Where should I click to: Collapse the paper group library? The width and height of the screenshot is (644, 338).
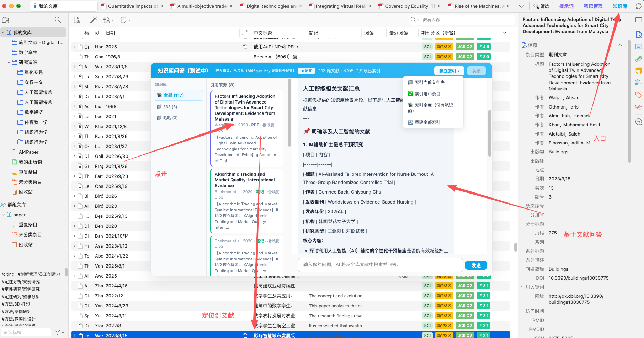point(3,215)
